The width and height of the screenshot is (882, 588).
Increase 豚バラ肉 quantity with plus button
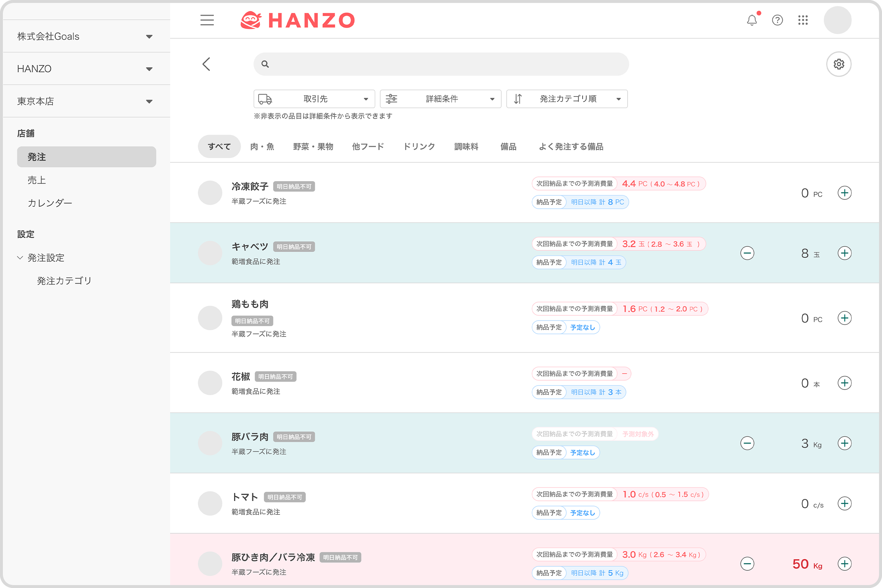coord(844,443)
